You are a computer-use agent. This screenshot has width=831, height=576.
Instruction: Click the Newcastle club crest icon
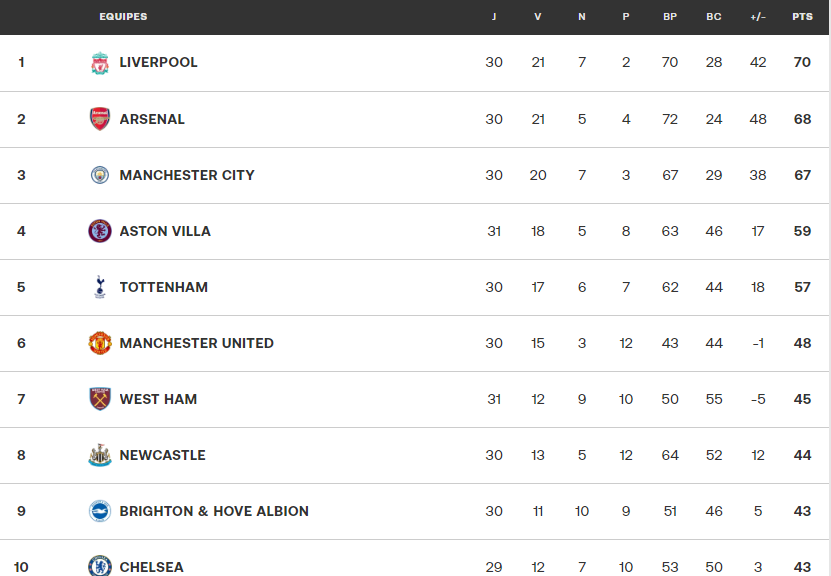tap(100, 455)
